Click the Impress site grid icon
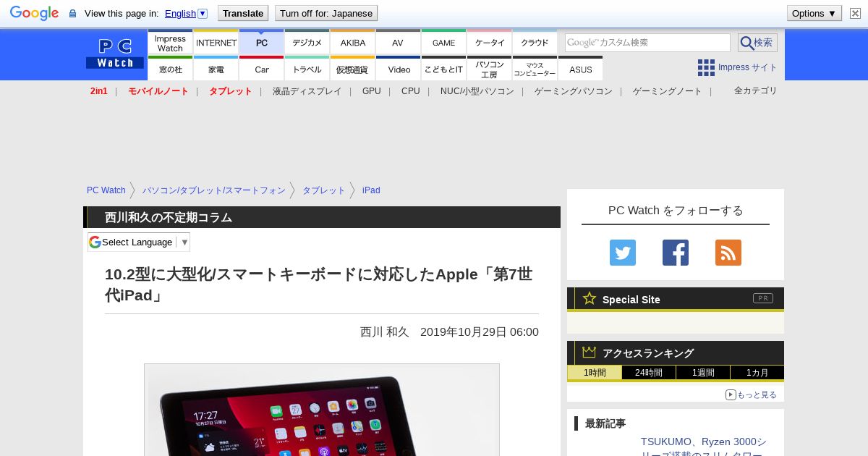This screenshot has height=456, width=868. pyautogui.click(x=706, y=67)
